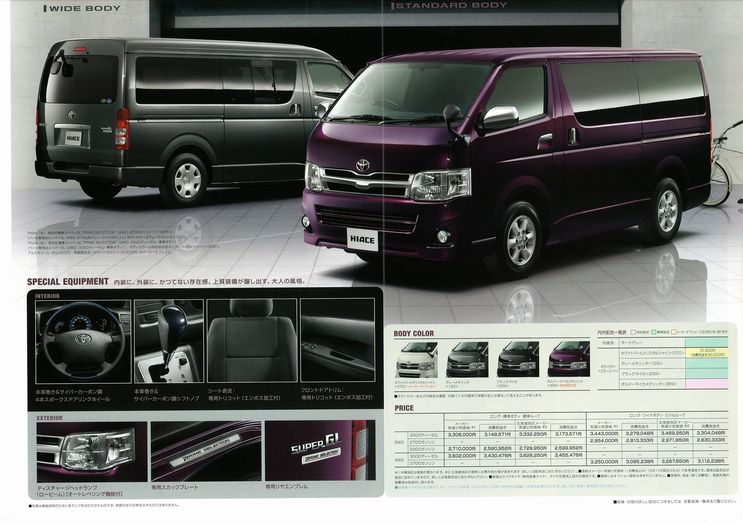Click the chrome side mirror on purple van
743x525 pixels.
click(501, 118)
